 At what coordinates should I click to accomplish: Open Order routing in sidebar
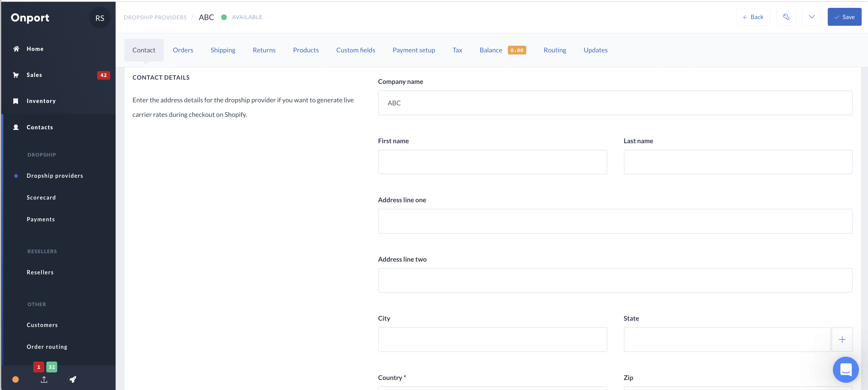pyautogui.click(x=47, y=346)
